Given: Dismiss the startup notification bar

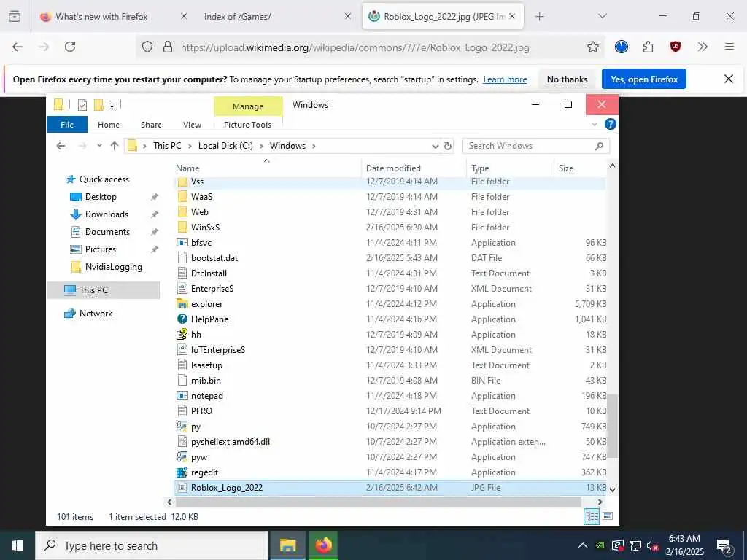Looking at the screenshot, I should point(729,79).
